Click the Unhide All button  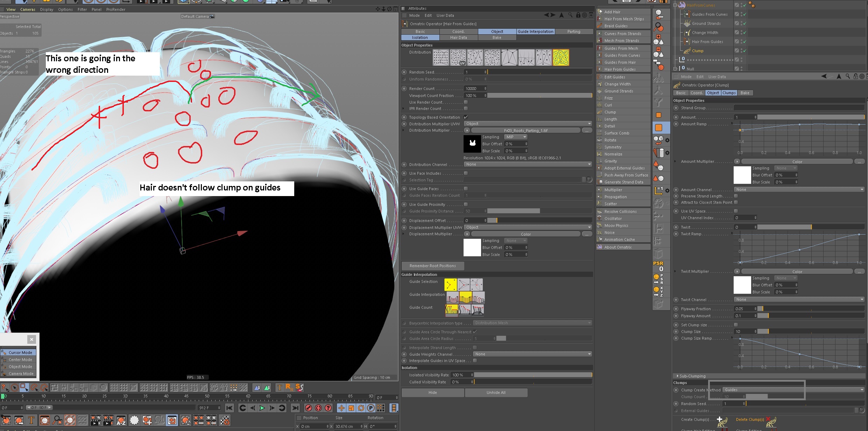[496, 392]
